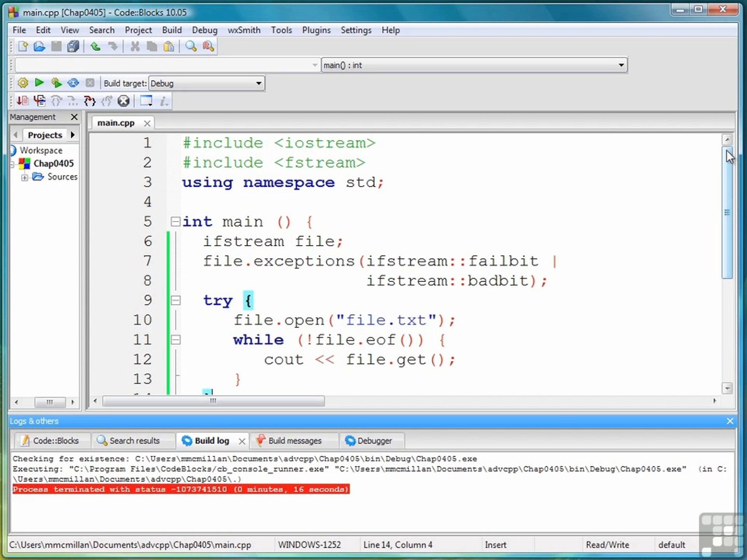Open Find with the magnifier icon

point(191,47)
